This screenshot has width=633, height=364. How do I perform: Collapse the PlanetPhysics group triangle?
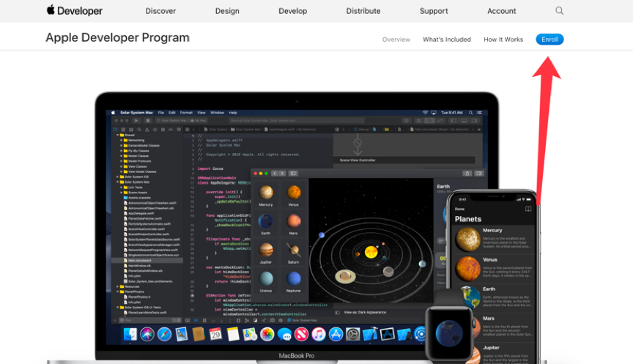click(x=117, y=291)
